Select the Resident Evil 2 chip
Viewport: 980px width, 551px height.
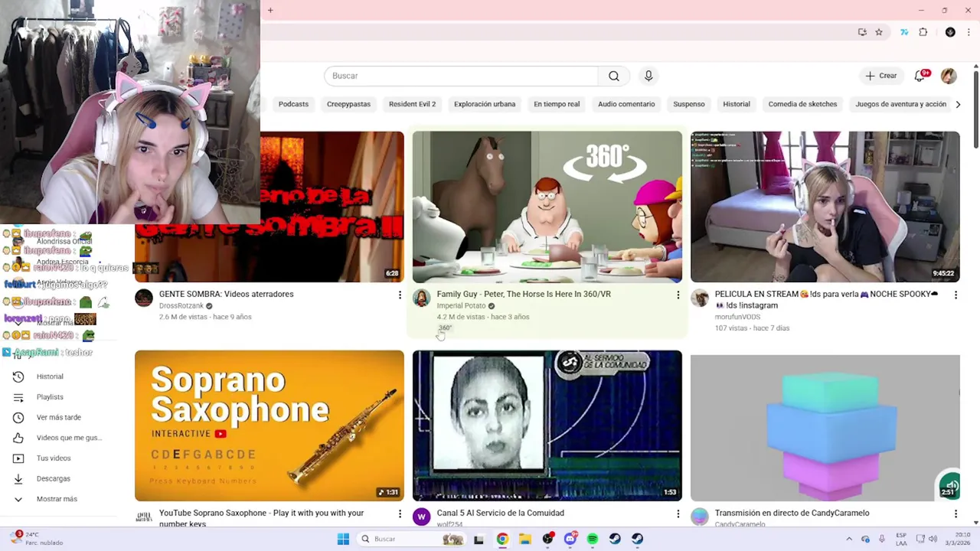(x=412, y=104)
